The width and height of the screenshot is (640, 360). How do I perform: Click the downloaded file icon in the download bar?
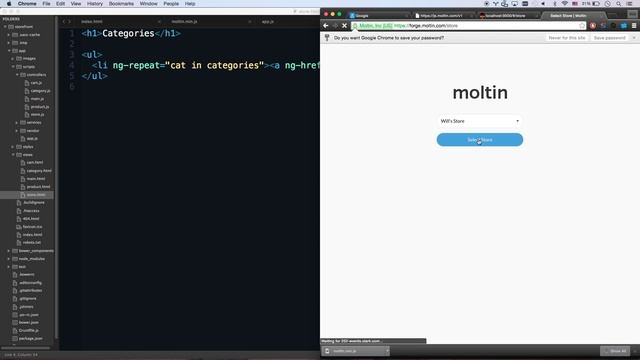[x=327, y=351]
